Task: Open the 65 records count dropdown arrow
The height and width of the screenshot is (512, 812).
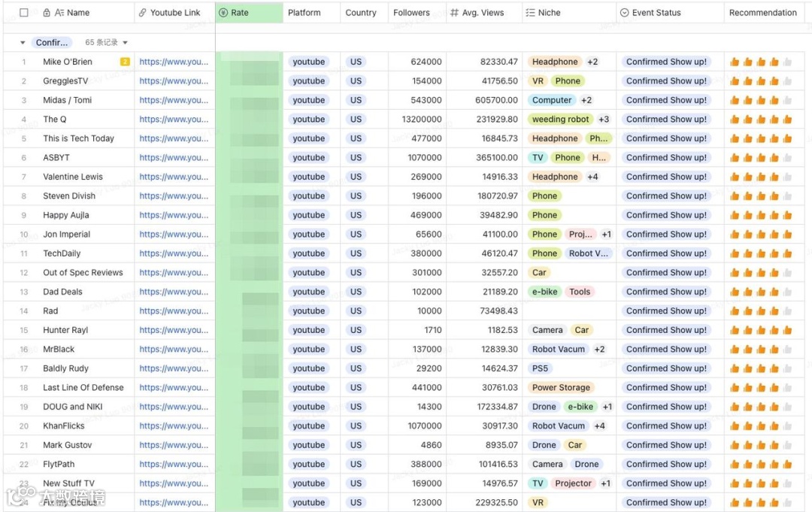Action: (x=126, y=42)
